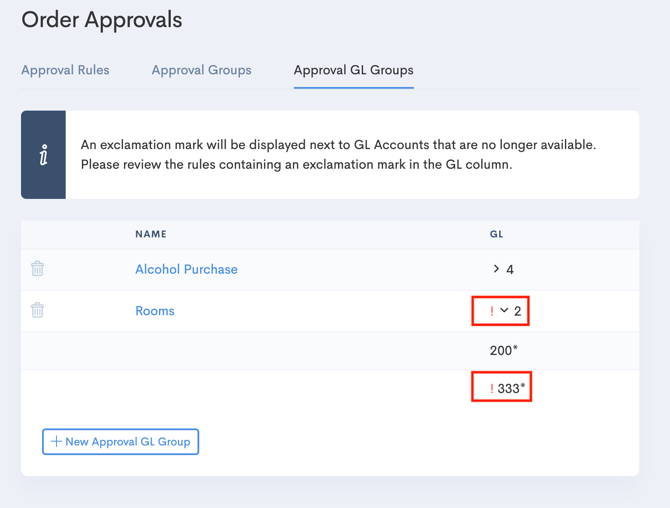Click the red exclamation mark in Rooms row

click(x=492, y=311)
